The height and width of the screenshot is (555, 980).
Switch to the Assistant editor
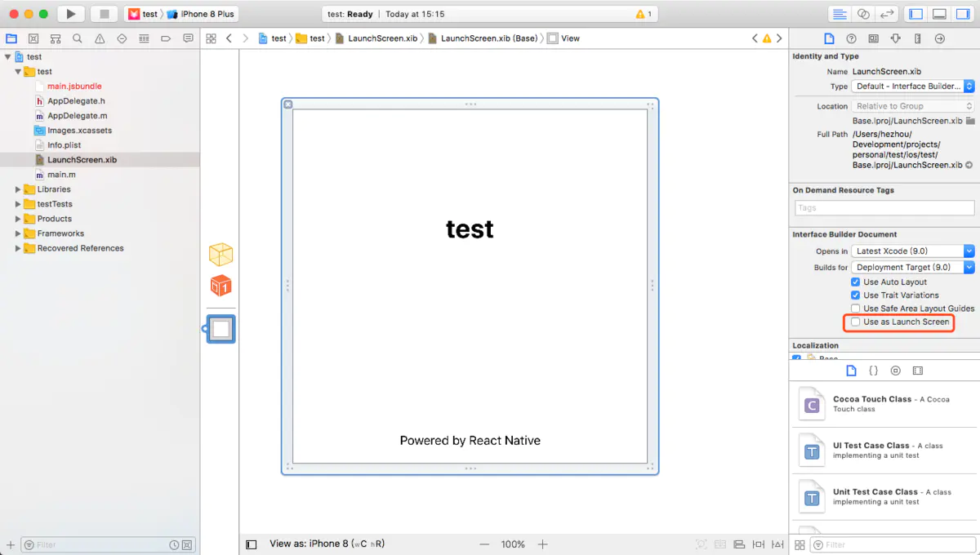click(863, 14)
